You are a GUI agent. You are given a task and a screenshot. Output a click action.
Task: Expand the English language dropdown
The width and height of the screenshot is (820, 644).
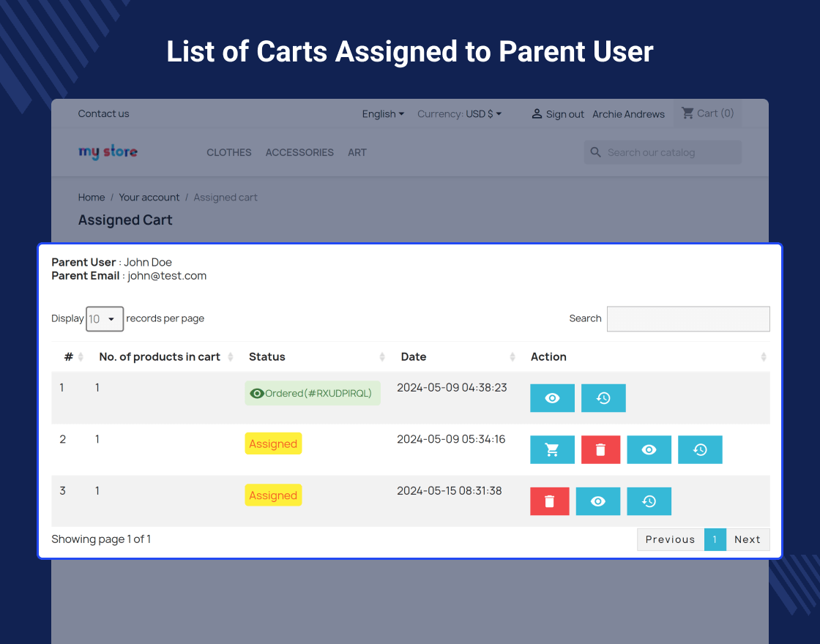[x=383, y=114]
